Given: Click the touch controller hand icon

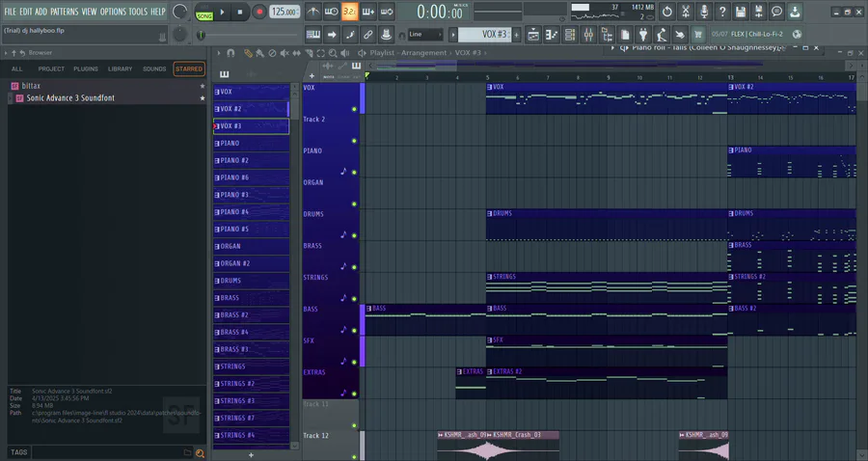Looking at the screenshot, I should (679, 35).
